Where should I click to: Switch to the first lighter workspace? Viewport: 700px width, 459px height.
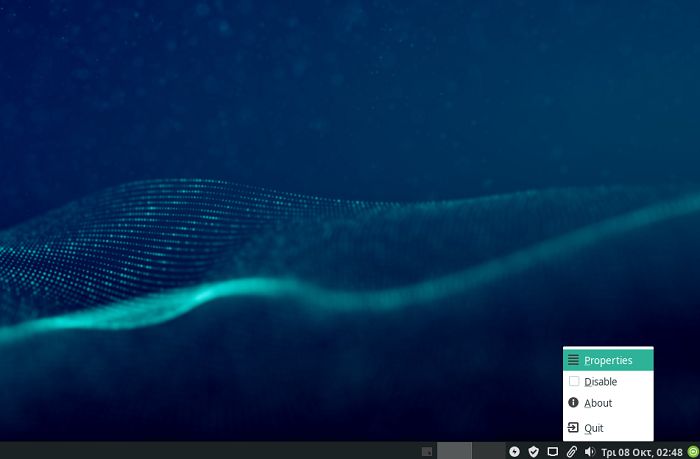(454, 451)
